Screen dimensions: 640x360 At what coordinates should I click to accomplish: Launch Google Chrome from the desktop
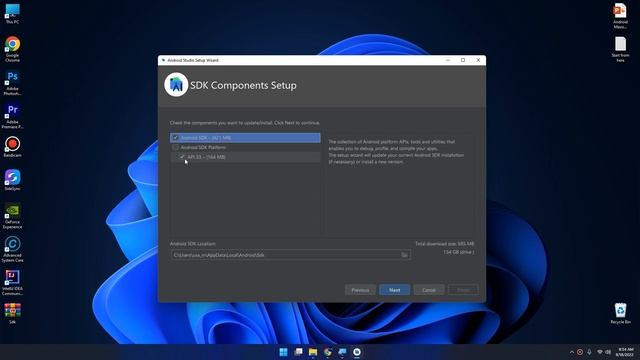[12, 49]
